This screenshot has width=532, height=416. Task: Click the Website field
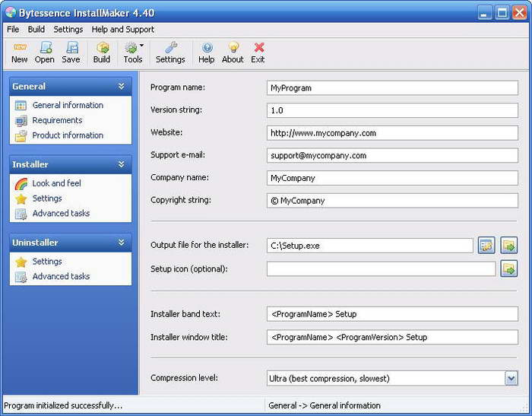tap(392, 133)
